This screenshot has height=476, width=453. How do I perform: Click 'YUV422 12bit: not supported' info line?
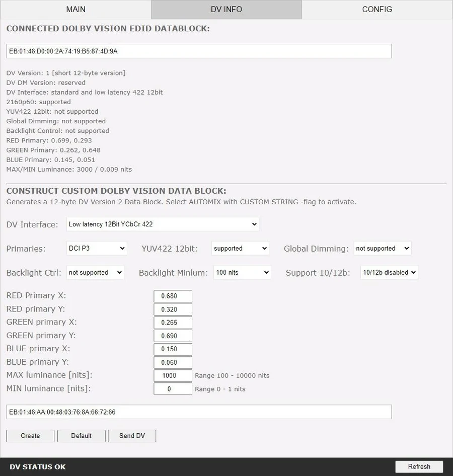pyautogui.click(x=52, y=112)
